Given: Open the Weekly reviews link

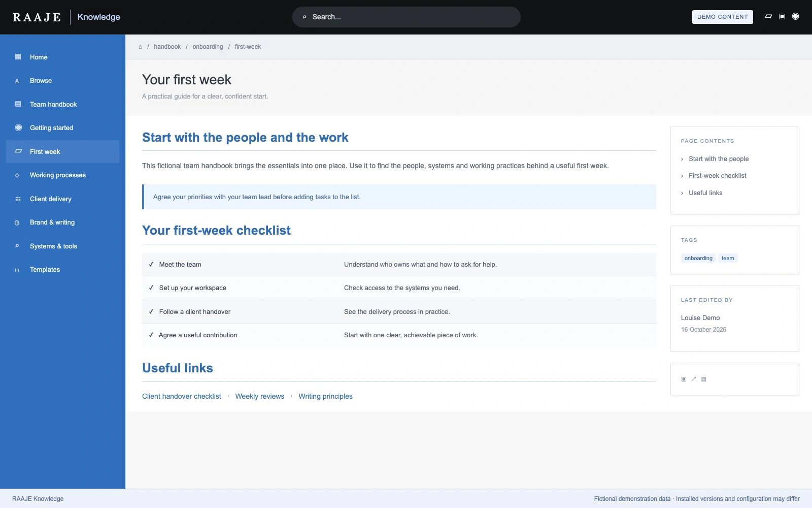Looking at the screenshot, I should pos(260,396).
